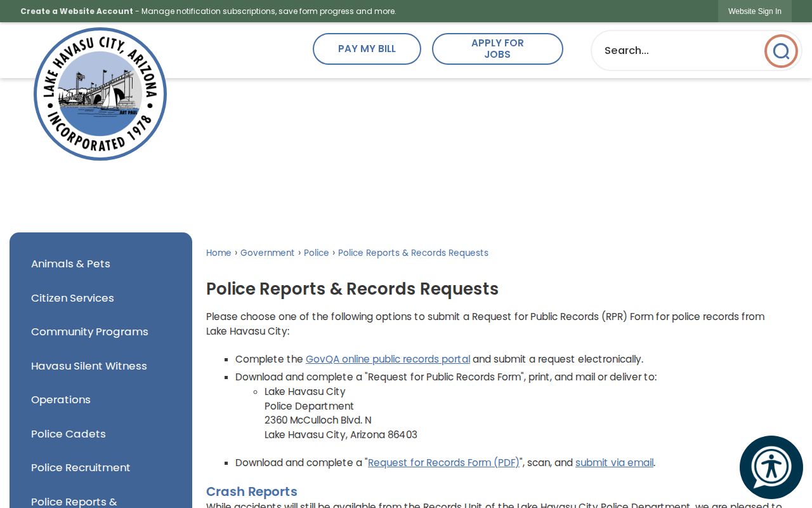Screen dimensions: 812x508
Task: Click the search magnifier icon button
Action: pos(781,51)
